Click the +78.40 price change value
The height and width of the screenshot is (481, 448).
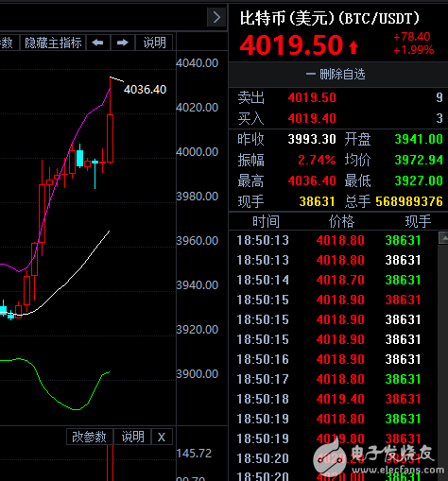pos(412,37)
